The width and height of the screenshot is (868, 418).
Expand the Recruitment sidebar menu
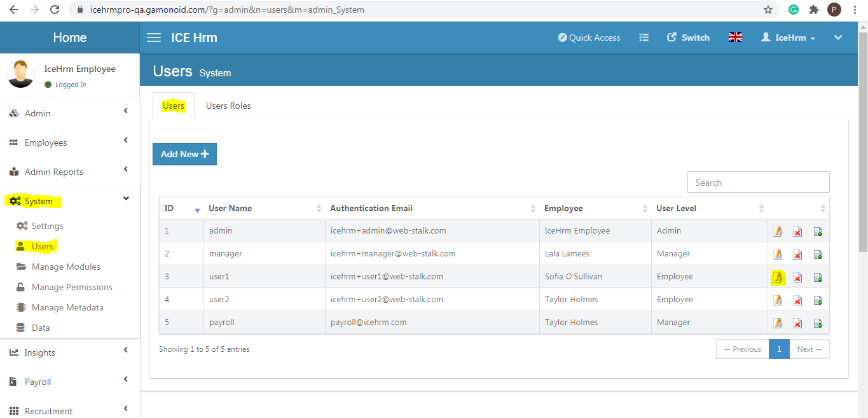(x=70, y=410)
